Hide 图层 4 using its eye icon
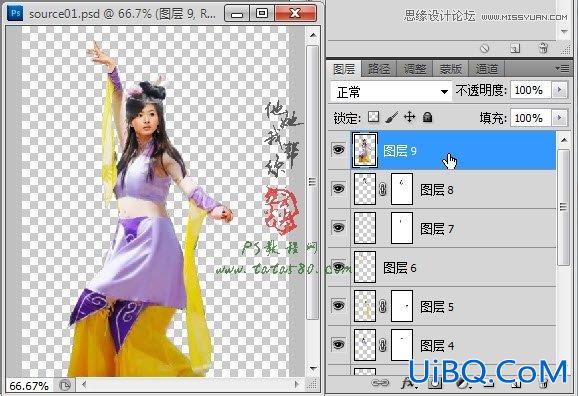Screen dimensions: 578x396 338,344
